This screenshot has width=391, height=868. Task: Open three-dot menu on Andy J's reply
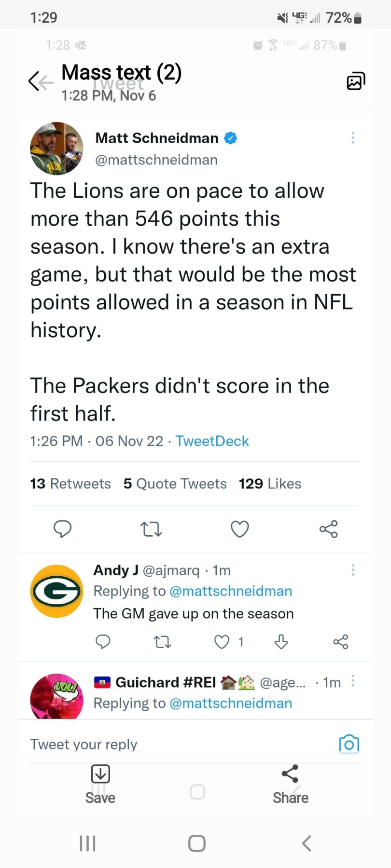[353, 570]
